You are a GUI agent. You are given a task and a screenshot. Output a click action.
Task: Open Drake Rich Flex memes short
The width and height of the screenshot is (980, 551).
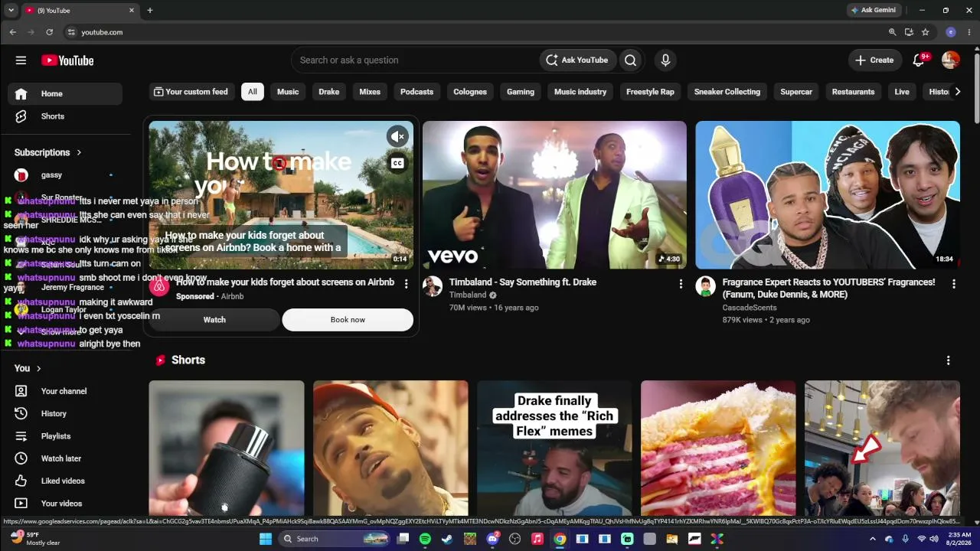[554, 448]
